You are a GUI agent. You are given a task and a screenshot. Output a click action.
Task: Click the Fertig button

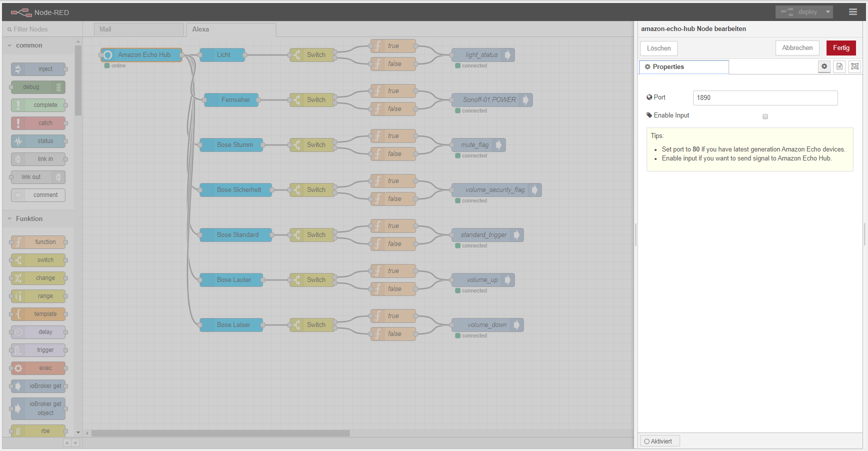[841, 48]
